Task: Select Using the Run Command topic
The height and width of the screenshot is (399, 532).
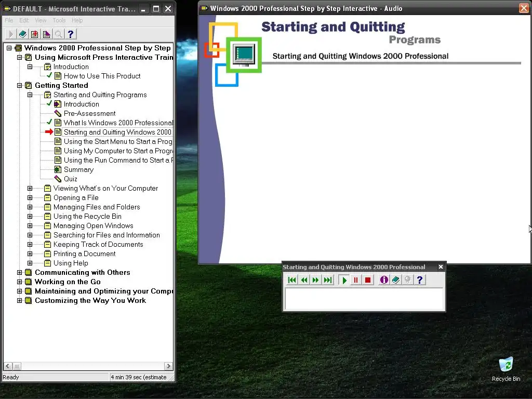Action: coord(118,160)
